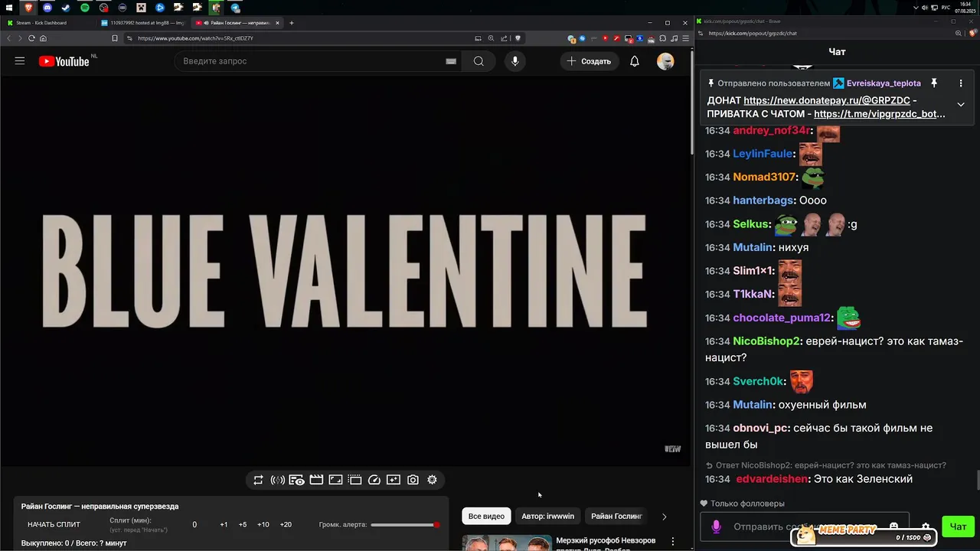This screenshot has width=980, height=551.
Task: Open the Мерзкий русофоб Невзоров video thumbnail
Action: point(507,543)
